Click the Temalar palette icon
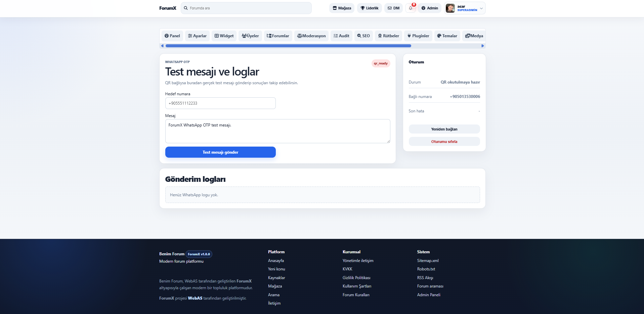 coord(439,36)
